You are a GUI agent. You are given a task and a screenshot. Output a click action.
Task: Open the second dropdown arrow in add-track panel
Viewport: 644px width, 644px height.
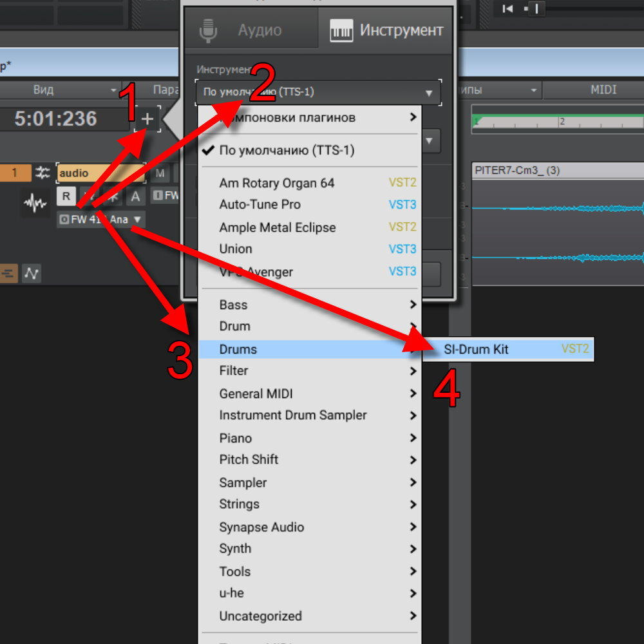coord(429,141)
